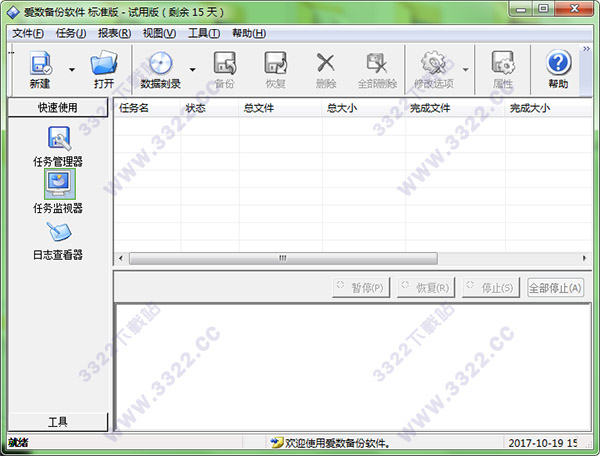Open the 视图(V) menu
Image resolution: width=600 pixels, height=456 pixels.
tap(159, 34)
